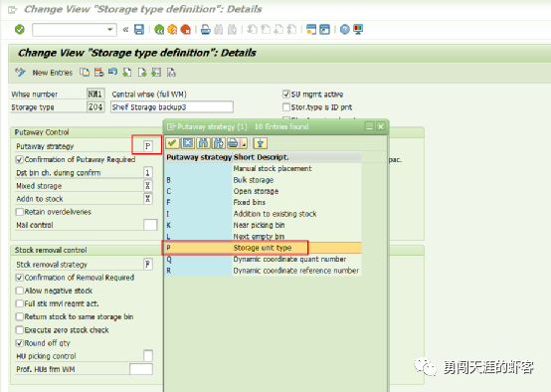Select the Next empty bin row

[x=264, y=236]
